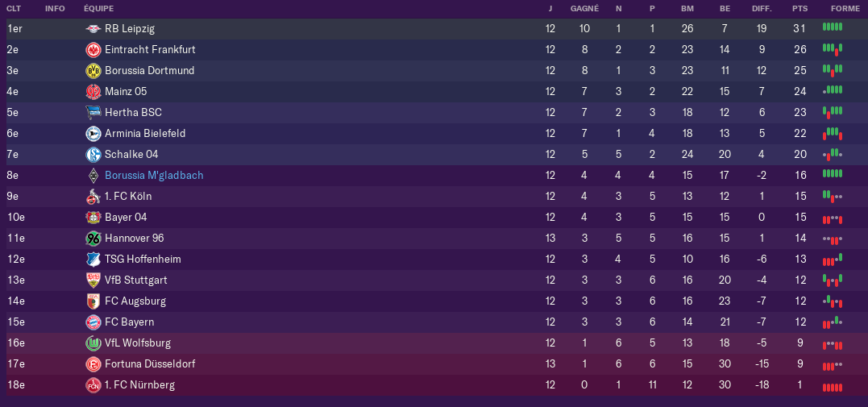The width and height of the screenshot is (868, 407).
Task: Select the 1. FC Nürnberg table row
Action: click(434, 385)
